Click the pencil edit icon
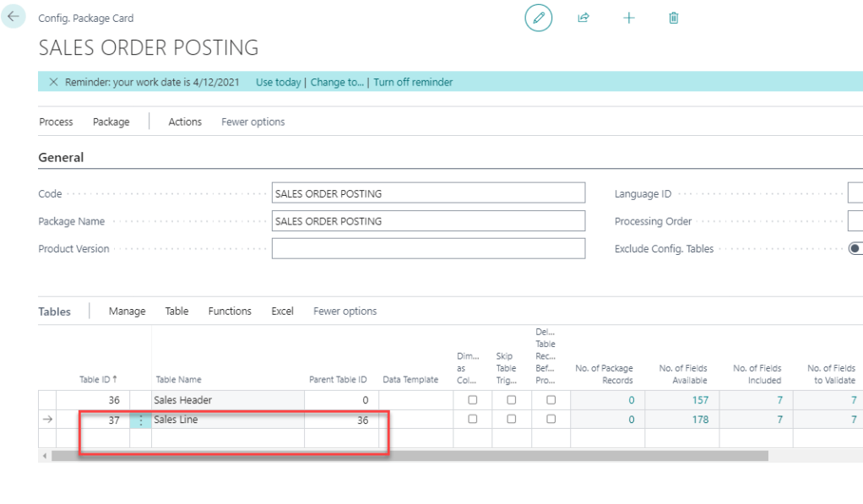The image size is (863, 504). pos(538,18)
